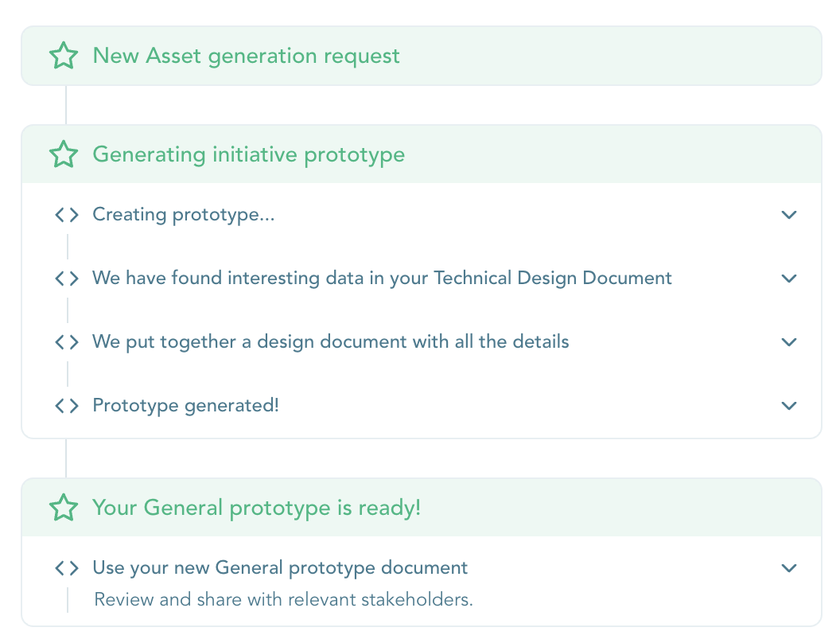Open Use your new General prototype document
The width and height of the screenshot is (840, 643).
[x=280, y=567]
